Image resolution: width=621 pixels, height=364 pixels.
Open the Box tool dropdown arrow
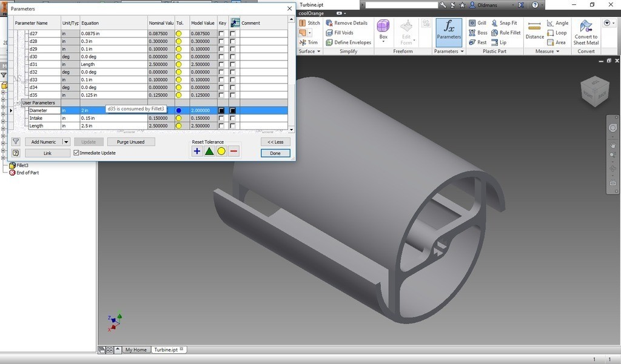(383, 42)
